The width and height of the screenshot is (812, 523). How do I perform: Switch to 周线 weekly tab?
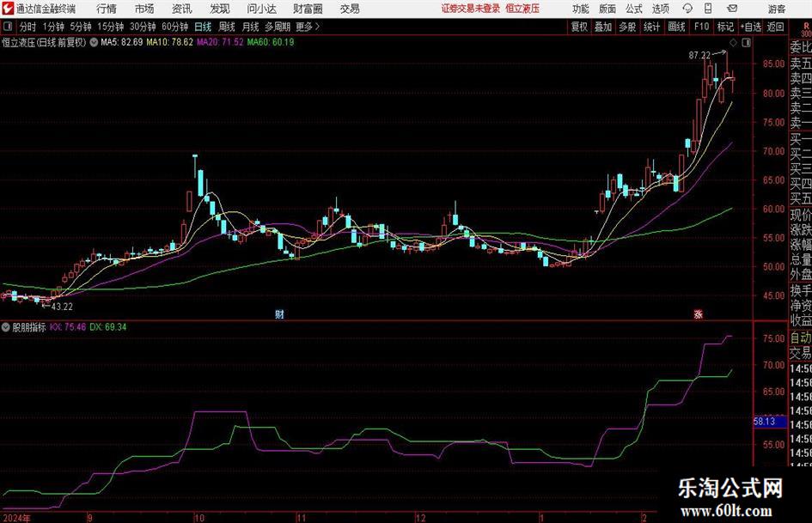pos(227,27)
